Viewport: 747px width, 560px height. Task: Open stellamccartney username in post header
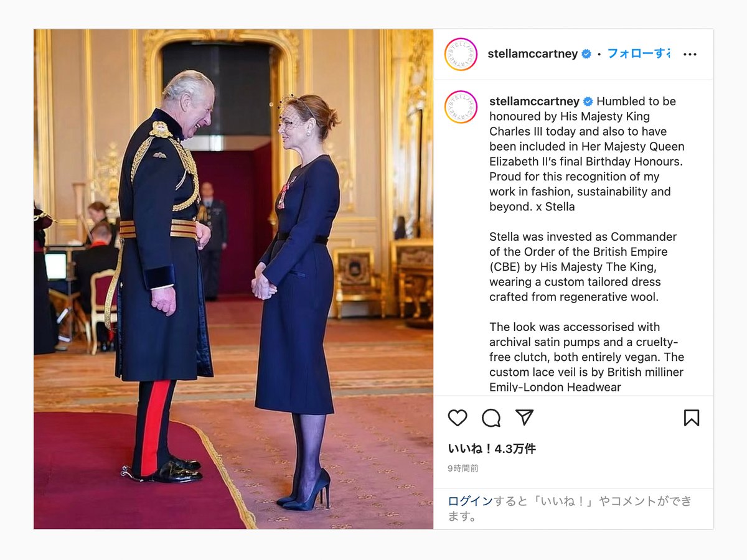tap(533, 54)
